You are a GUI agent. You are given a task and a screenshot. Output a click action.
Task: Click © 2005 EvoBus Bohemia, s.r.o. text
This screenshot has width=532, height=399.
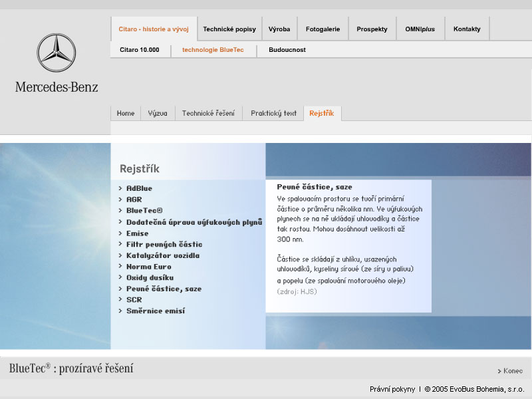click(x=474, y=389)
